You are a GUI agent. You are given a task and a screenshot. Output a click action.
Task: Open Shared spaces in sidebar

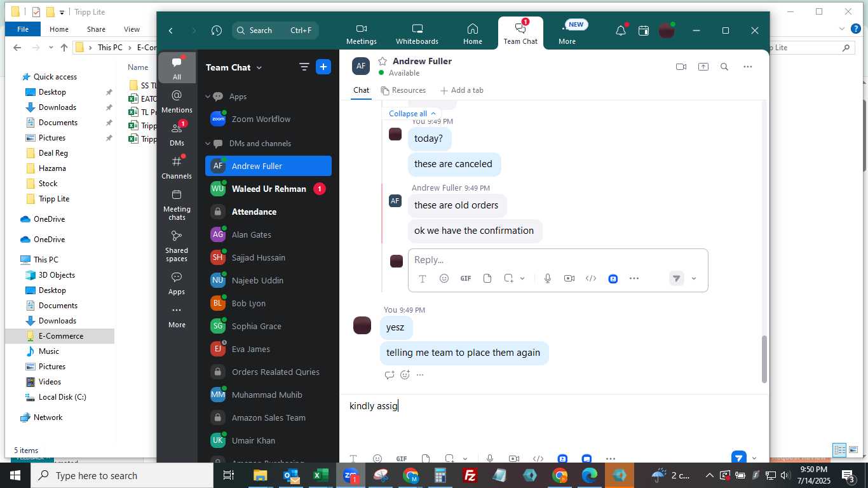177,246
